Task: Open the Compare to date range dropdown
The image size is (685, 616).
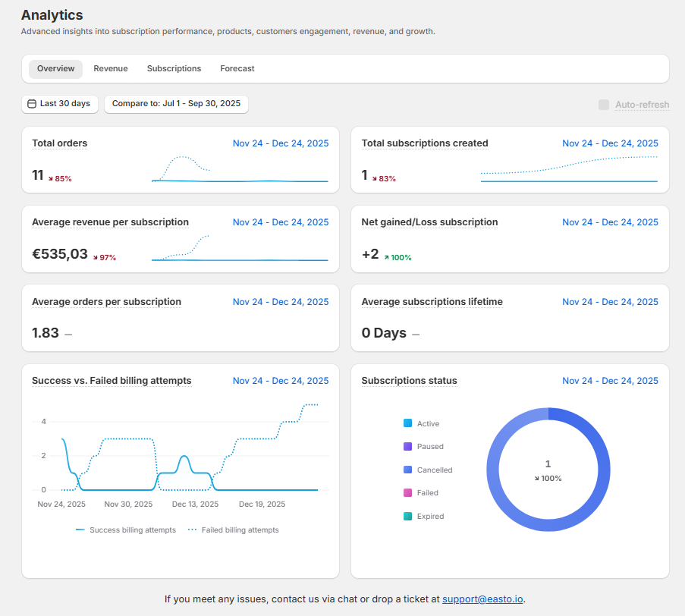Action: point(176,104)
